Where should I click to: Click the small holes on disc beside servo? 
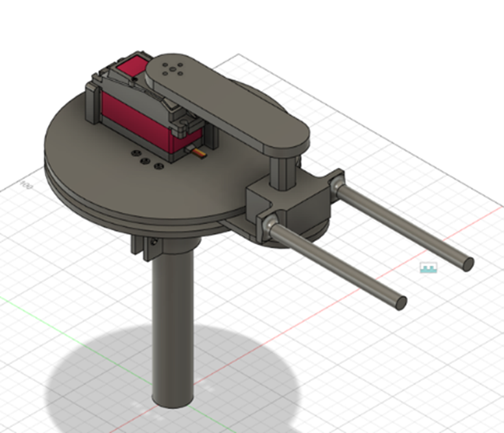[145, 160]
